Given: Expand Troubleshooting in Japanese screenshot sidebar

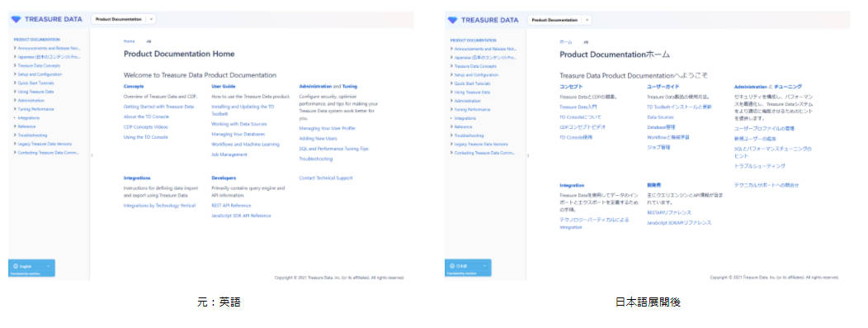Looking at the screenshot, I should pos(467,135).
